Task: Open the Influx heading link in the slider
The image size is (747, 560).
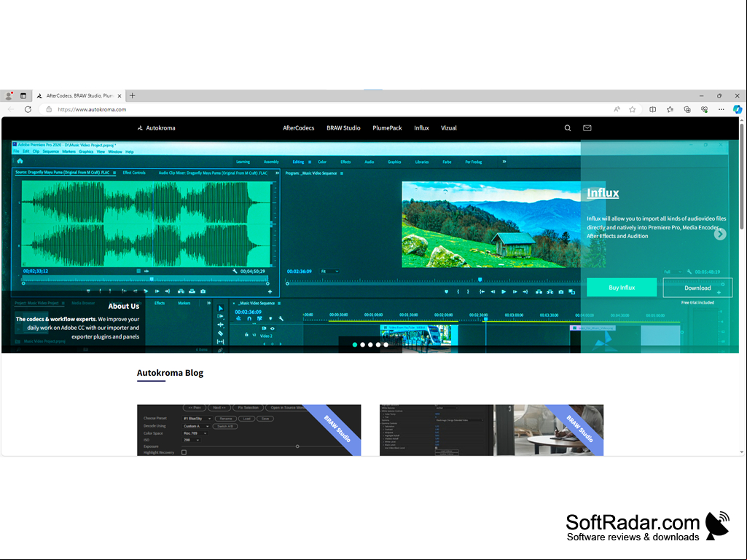Action: pyautogui.click(x=603, y=193)
